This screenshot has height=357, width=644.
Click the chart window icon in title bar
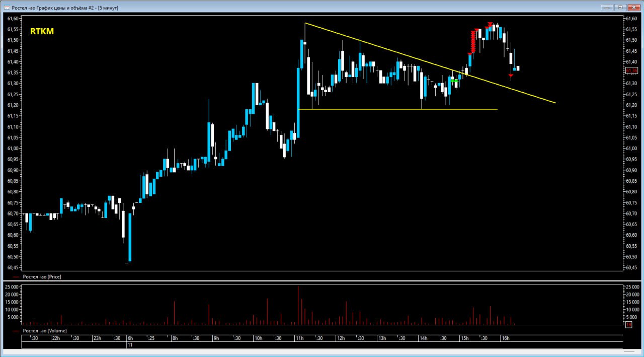click(x=7, y=8)
